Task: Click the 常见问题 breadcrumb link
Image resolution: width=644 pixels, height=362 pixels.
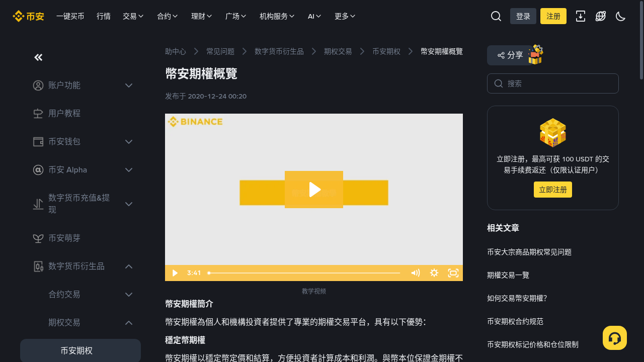Action: coord(220,51)
